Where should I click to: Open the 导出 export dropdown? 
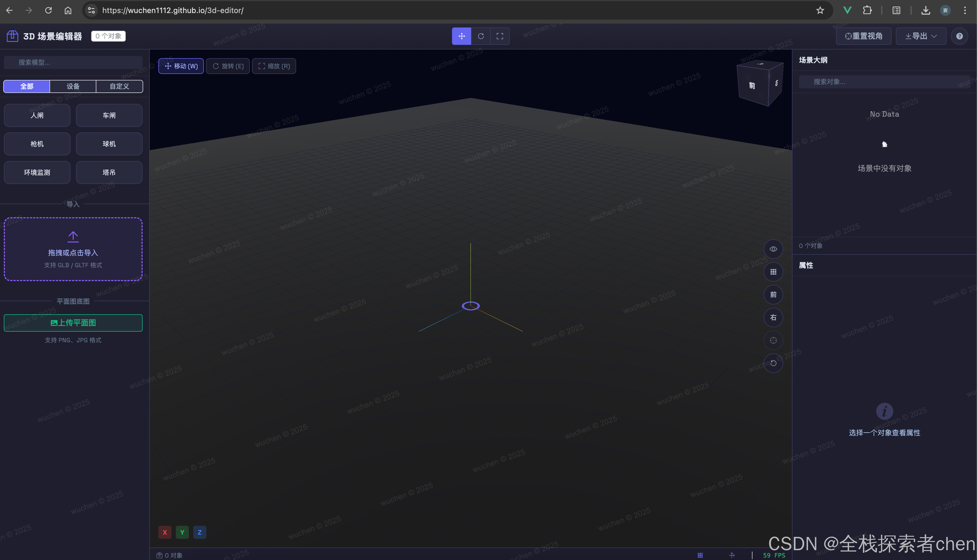(920, 36)
